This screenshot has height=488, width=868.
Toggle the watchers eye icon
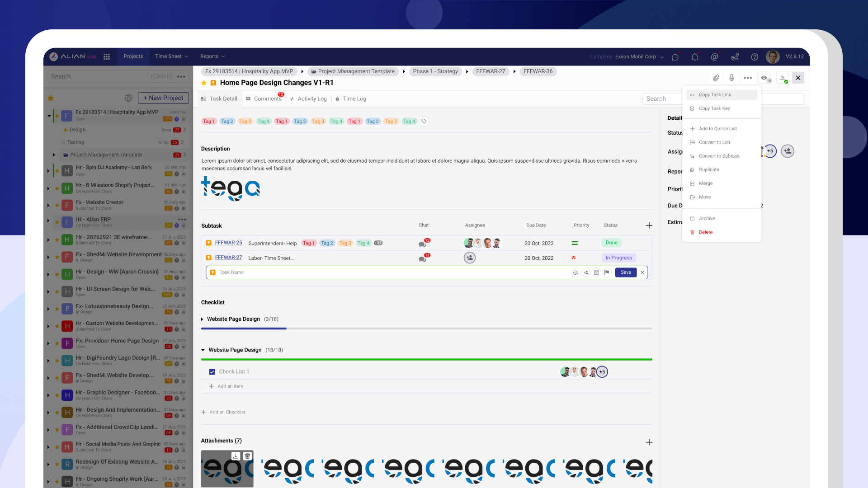[764, 78]
